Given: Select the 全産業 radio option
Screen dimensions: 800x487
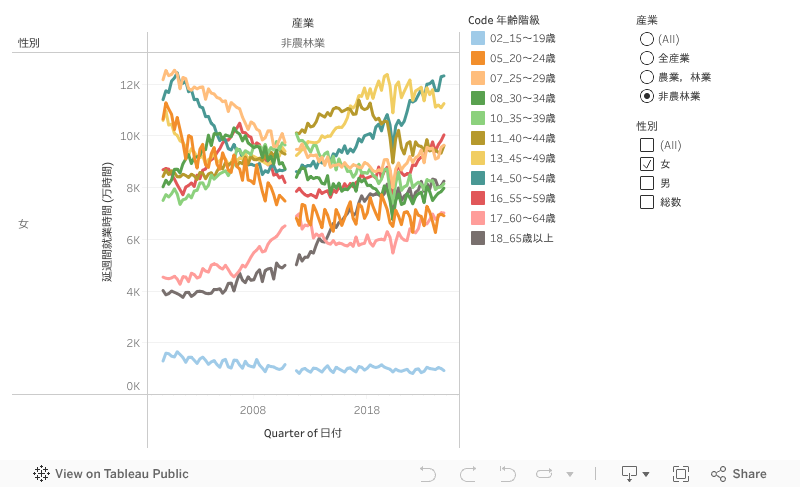Looking at the screenshot, I should (x=647, y=58).
